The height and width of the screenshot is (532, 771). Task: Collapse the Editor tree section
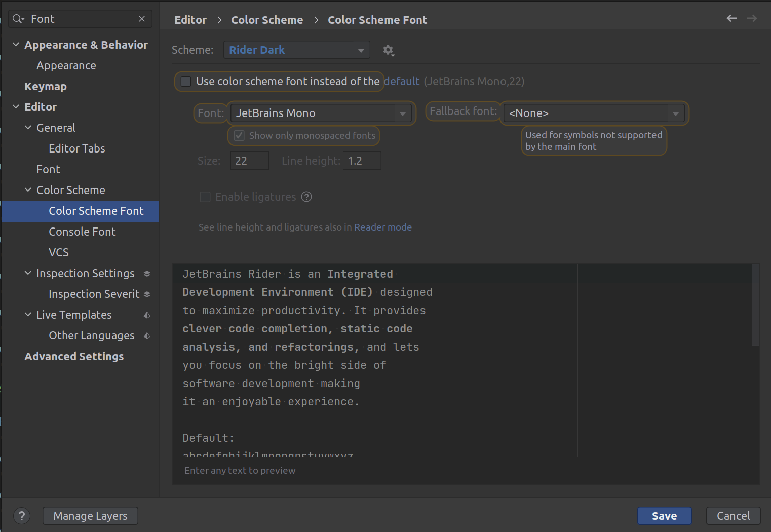(16, 107)
